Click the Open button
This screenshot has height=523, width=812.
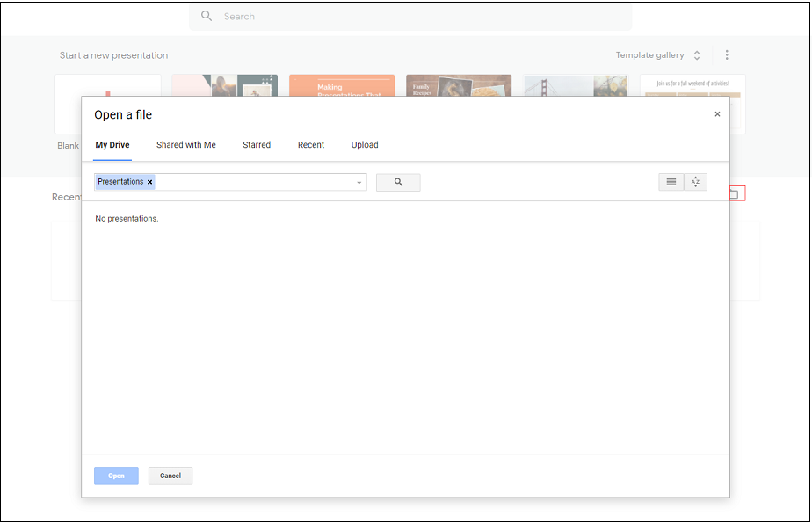point(115,476)
